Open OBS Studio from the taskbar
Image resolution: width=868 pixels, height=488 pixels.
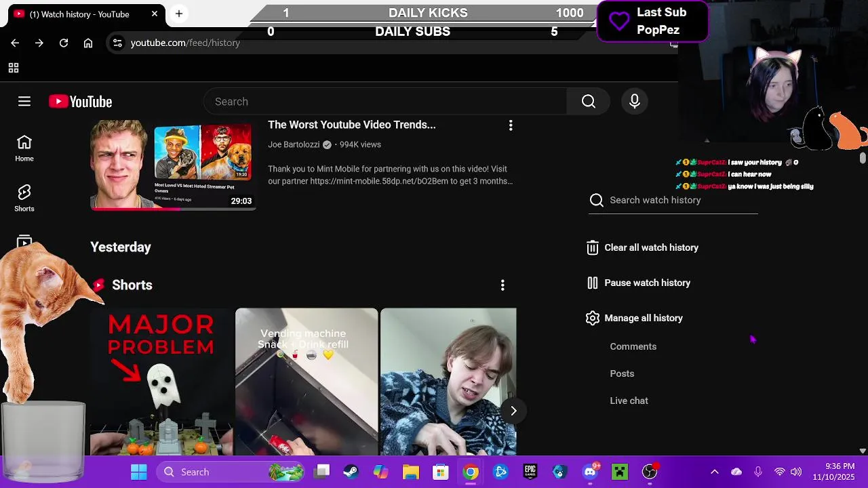point(650,472)
